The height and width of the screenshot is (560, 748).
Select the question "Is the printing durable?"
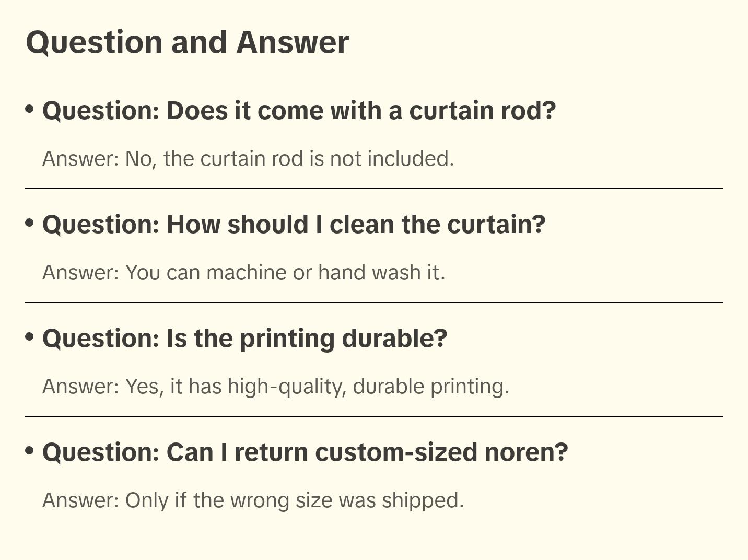click(244, 339)
